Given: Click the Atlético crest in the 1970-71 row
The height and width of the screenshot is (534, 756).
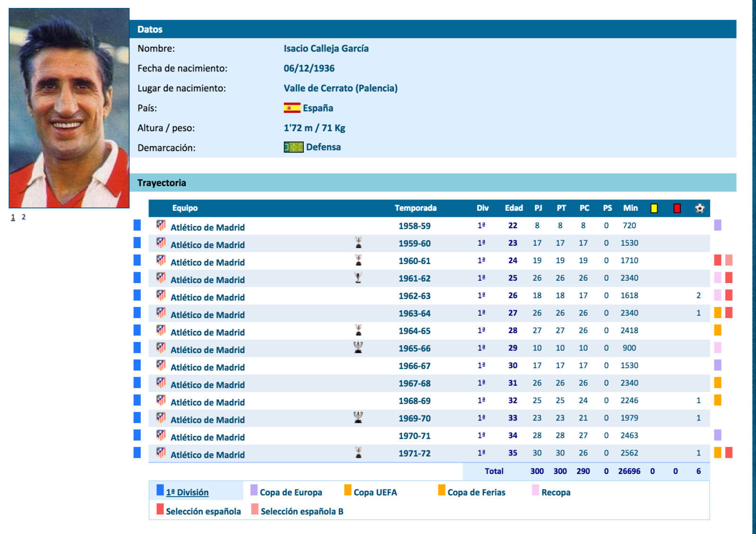Looking at the screenshot, I should (x=161, y=435).
